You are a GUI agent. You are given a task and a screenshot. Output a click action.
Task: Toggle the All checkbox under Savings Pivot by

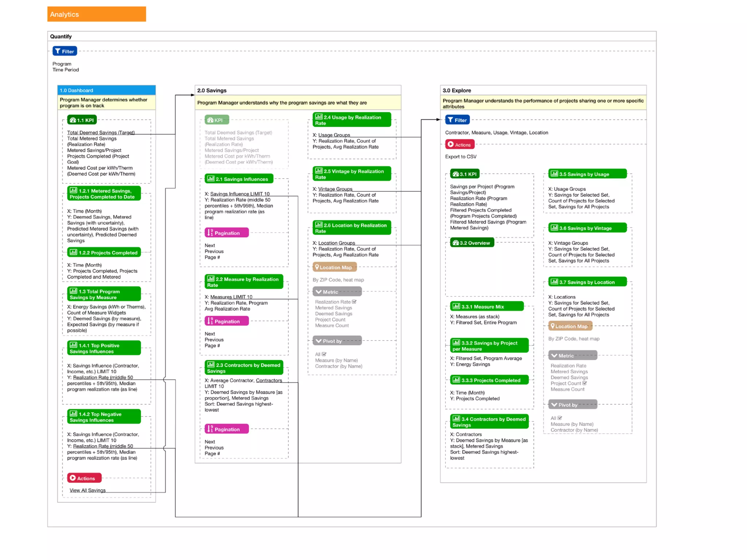(x=324, y=354)
